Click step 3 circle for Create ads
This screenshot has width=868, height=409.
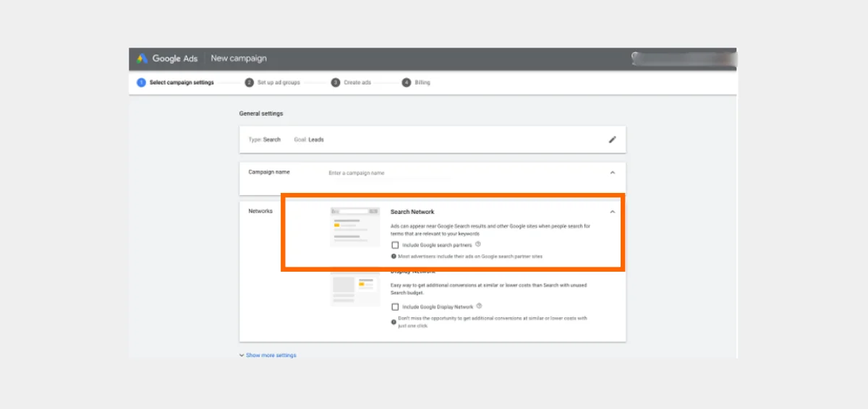tap(336, 82)
